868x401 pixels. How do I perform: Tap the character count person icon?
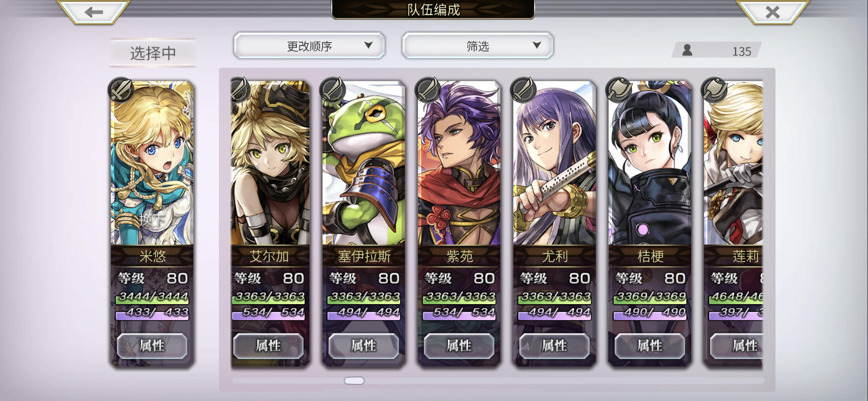(687, 50)
